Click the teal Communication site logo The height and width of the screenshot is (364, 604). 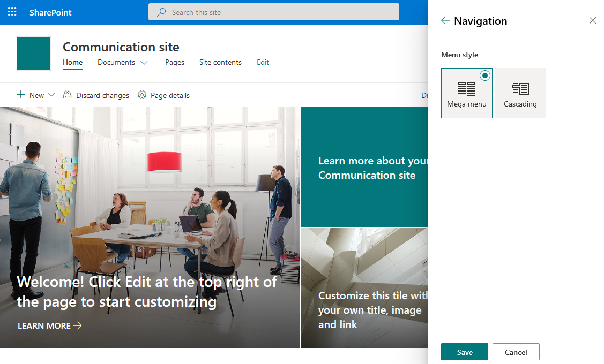coord(33,53)
